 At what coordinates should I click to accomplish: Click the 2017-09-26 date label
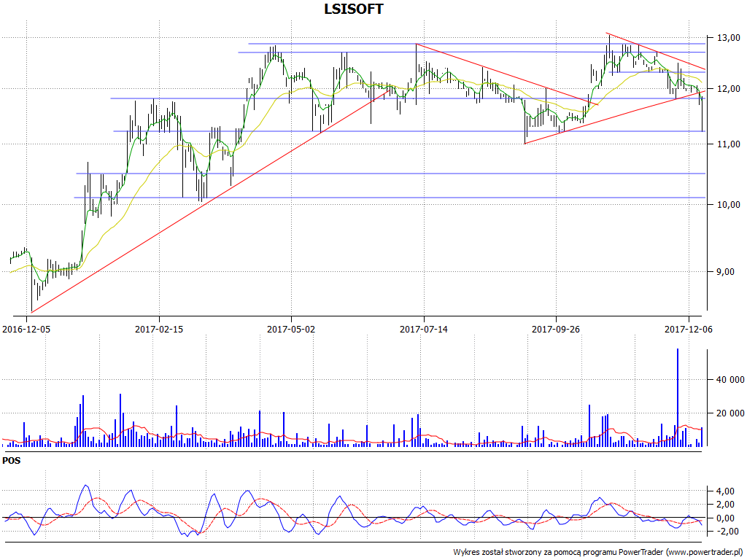556,329
